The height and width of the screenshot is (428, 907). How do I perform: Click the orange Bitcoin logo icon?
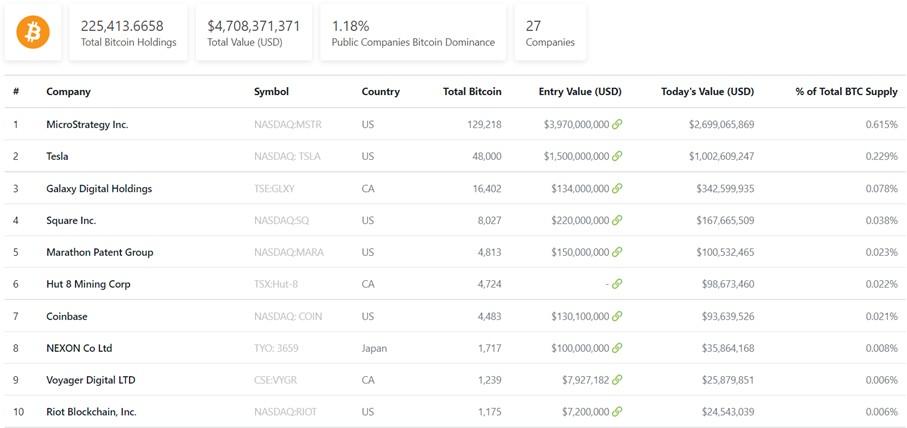click(x=33, y=32)
